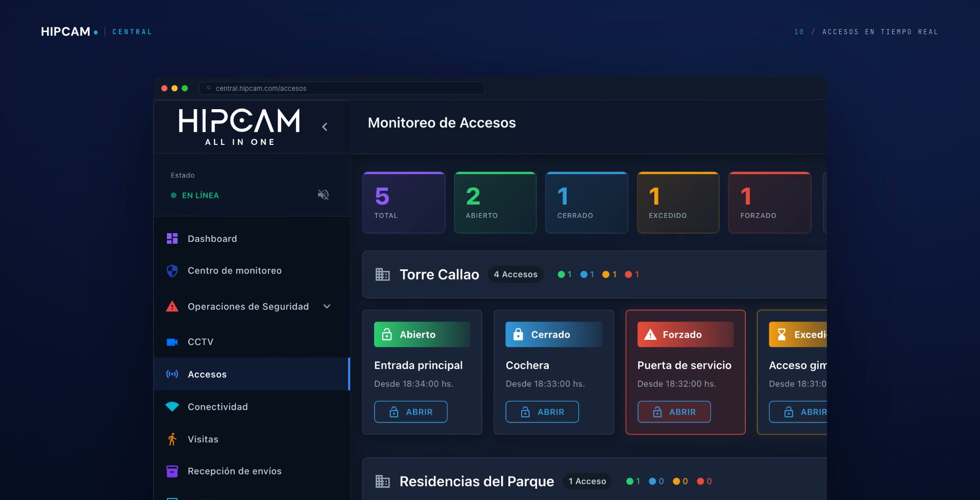Select Conectividad in sidebar

pyautogui.click(x=252, y=407)
